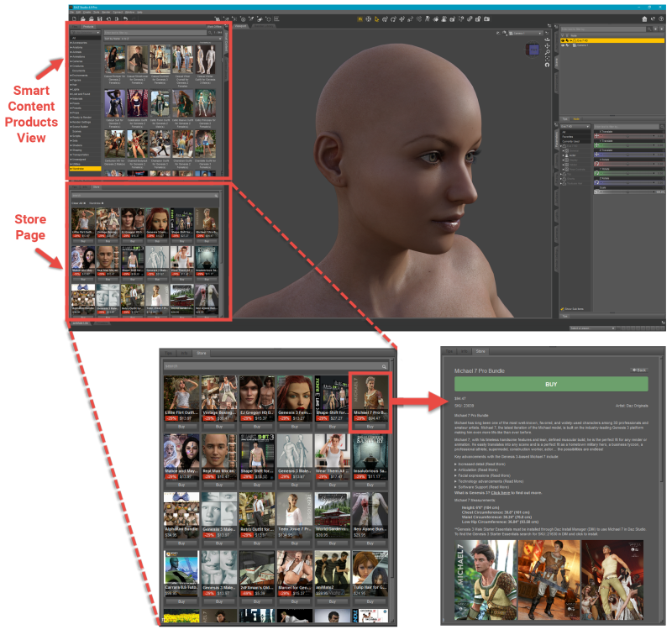The image size is (672, 635).
Task: Select Michael 7 Pro Bundle thumbnail
Action: coord(368,396)
